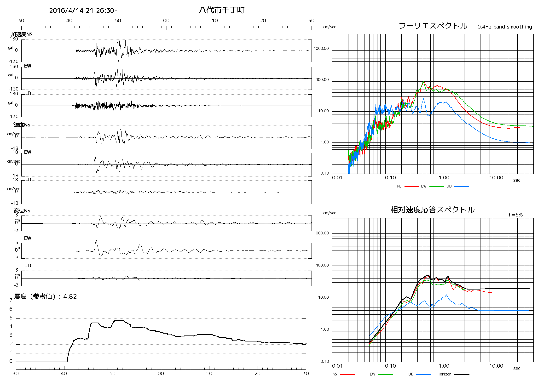Image resolution: width=555 pixels, height=392 pixels.
Task: Click the black Horizon line in response legend
Action: [x=462, y=375]
